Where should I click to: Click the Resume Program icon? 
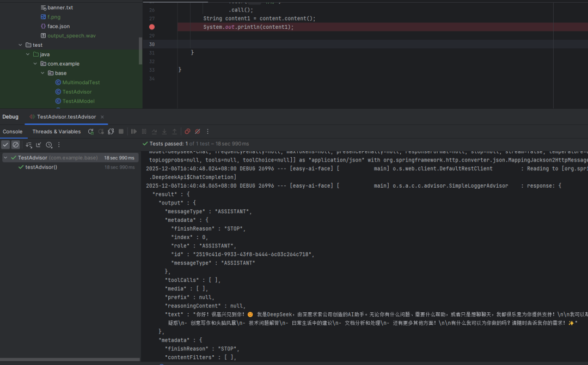coord(133,132)
